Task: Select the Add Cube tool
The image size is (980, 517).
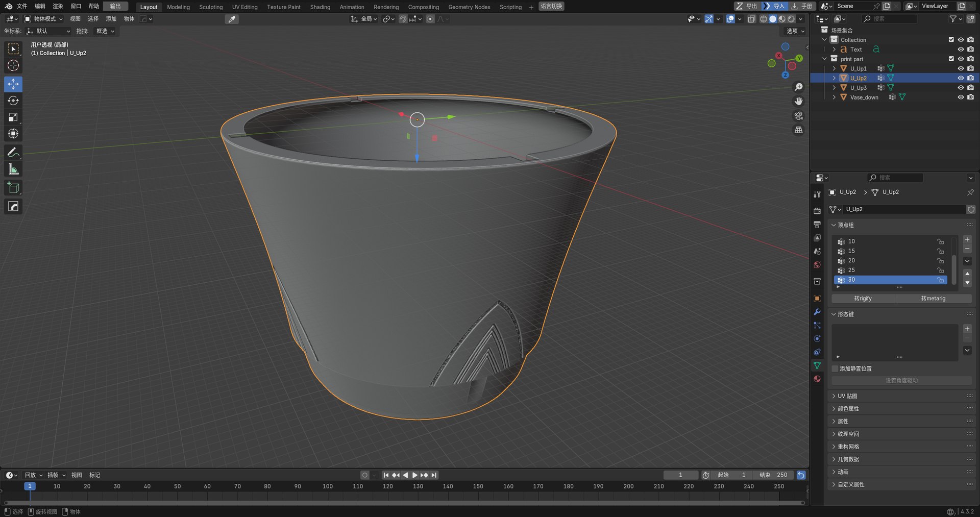Action: [x=13, y=188]
